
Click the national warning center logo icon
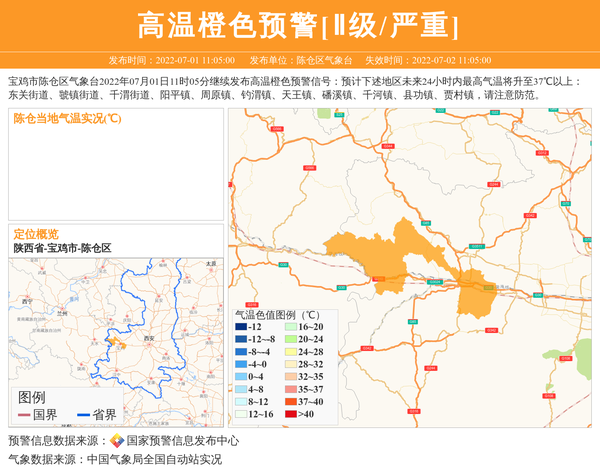pyautogui.click(x=117, y=441)
